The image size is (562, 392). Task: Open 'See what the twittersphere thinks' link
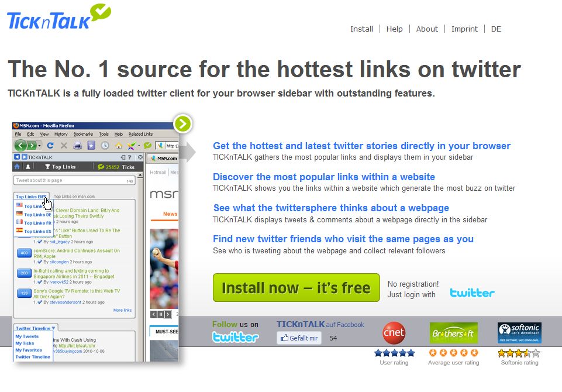[x=331, y=208]
